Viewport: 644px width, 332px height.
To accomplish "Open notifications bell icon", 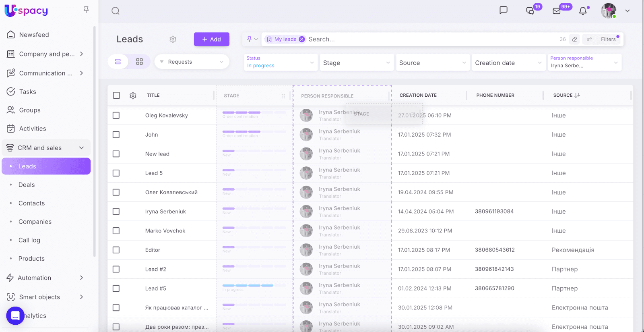I will coord(583,11).
